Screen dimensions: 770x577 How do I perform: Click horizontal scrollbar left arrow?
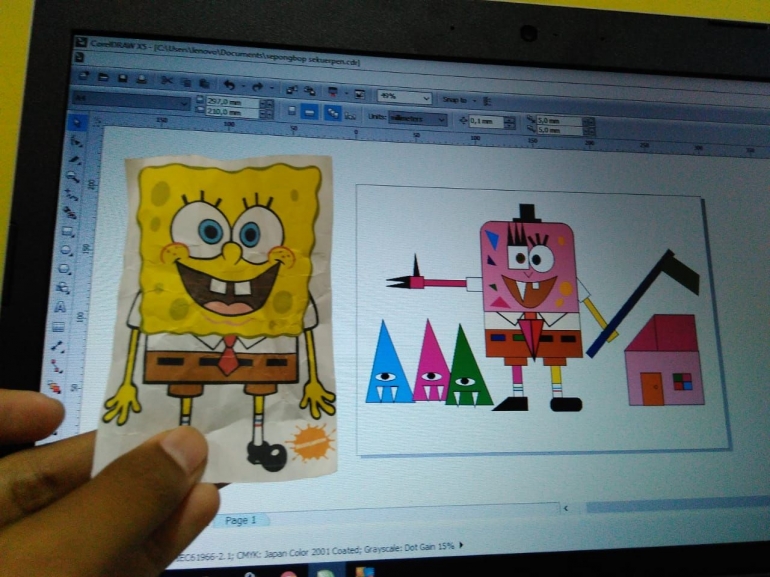pyautogui.click(x=566, y=508)
